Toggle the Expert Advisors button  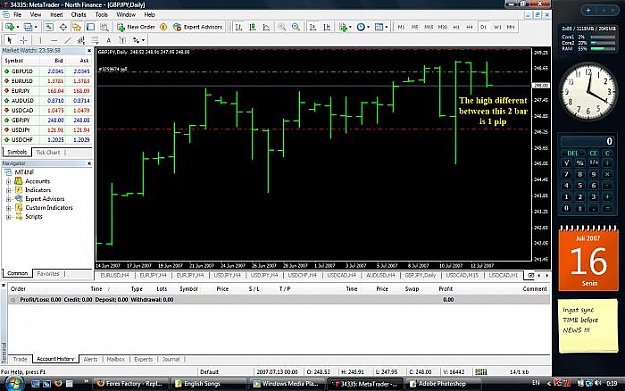tap(198, 27)
